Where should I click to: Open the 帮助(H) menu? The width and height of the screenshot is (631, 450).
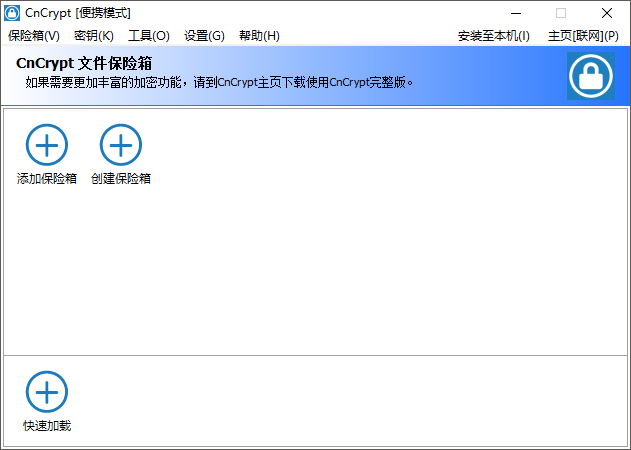(259, 36)
